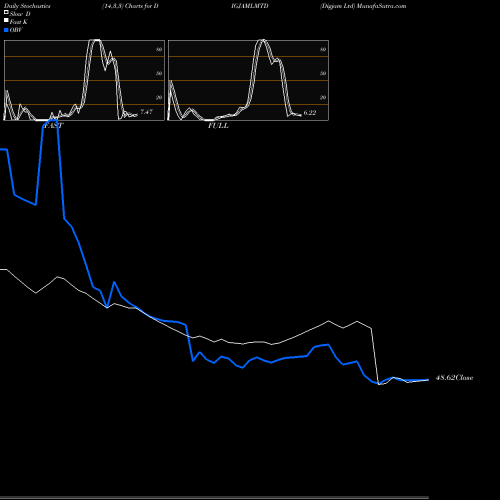Image resolution: width=500 pixels, height=500 pixels.
Task: Click the IGJAMLMTD symbol text
Action: 250,6
